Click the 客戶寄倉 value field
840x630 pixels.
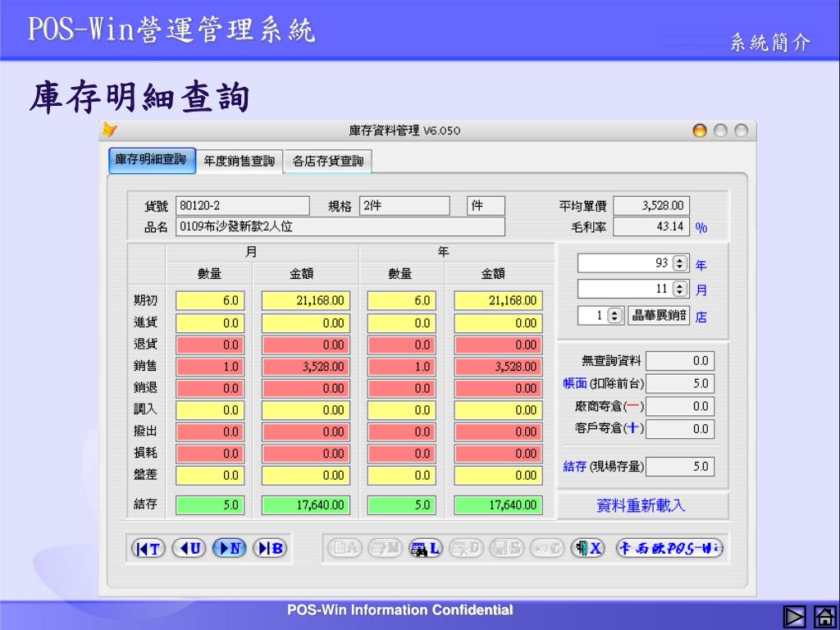tap(680, 429)
